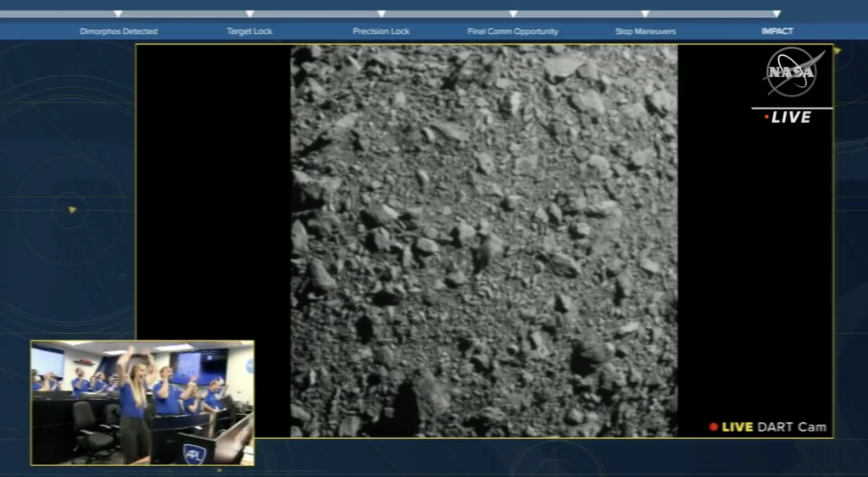Click the yellow arrow on the left radar graphic
This screenshot has height=477, width=868.
(72, 210)
